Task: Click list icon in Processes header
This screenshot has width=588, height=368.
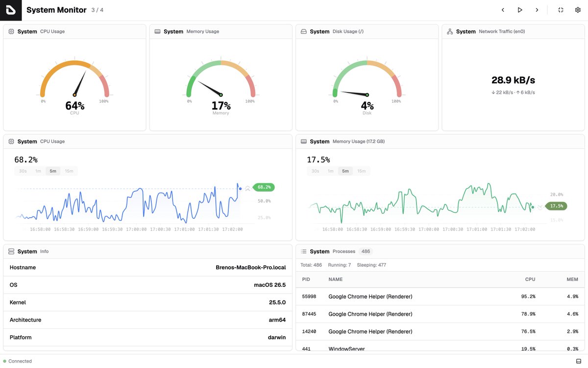Action: pyautogui.click(x=304, y=252)
